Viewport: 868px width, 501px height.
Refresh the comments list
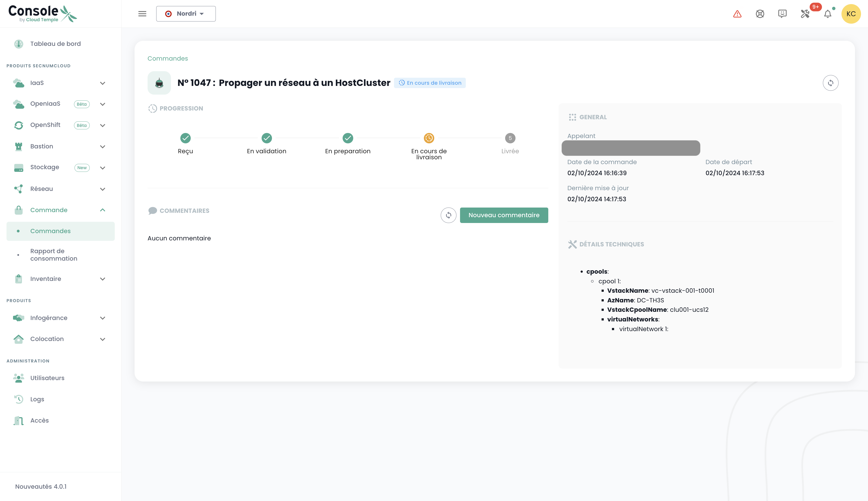pos(448,215)
